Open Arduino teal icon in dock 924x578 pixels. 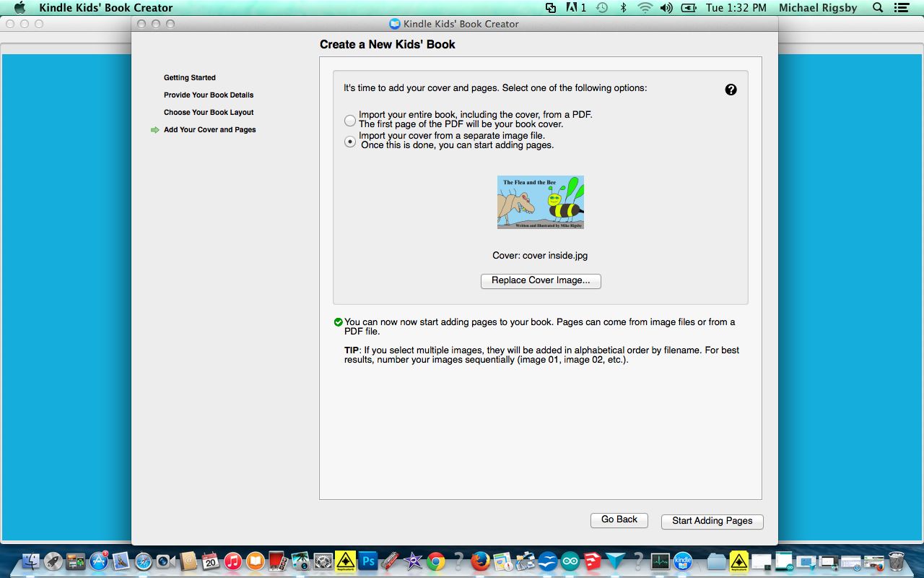coord(570,561)
